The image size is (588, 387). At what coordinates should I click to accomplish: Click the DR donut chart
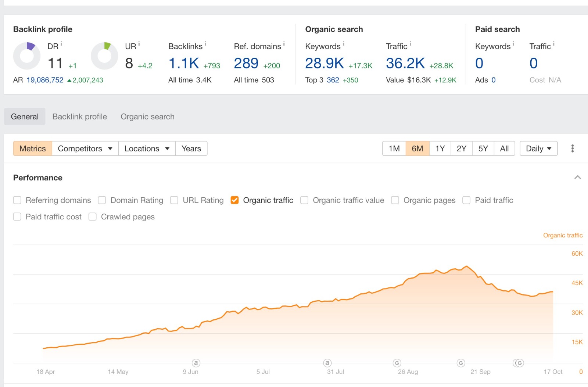[x=27, y=56]
